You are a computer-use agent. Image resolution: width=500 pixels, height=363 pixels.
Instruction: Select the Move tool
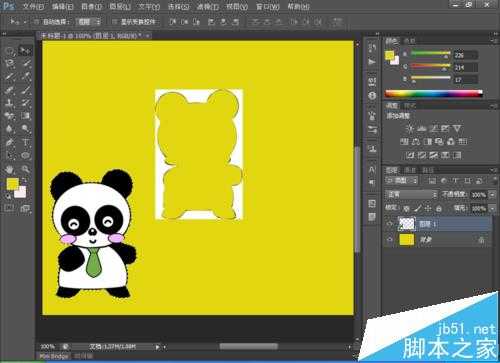(x=25, y=51)
